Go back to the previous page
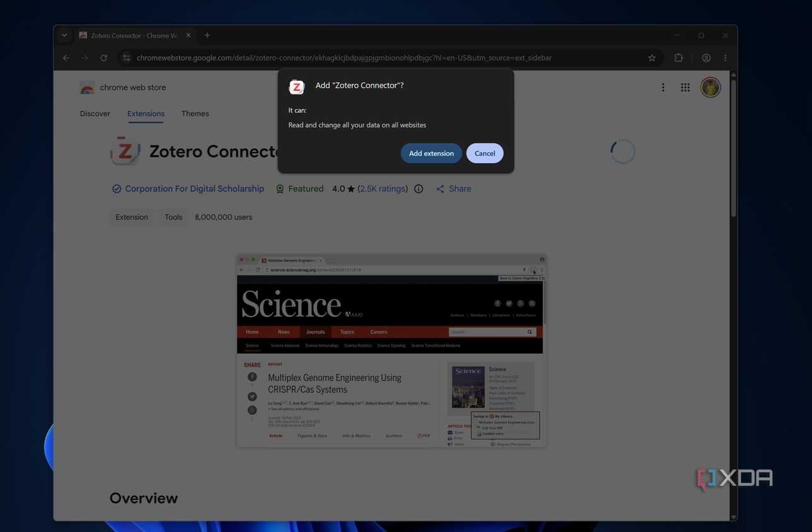Viewport: 812px width, 532px height. (x=66, y=58)
